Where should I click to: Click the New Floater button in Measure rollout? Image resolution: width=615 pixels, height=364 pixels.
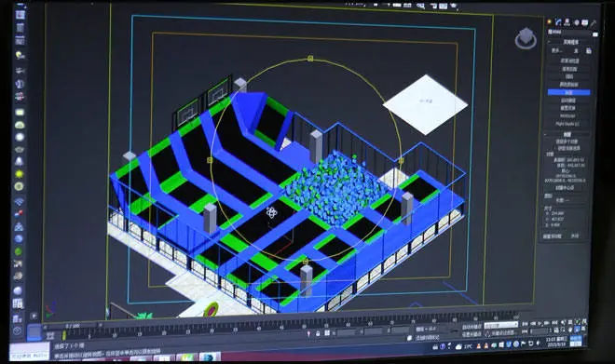coord(553,236)
